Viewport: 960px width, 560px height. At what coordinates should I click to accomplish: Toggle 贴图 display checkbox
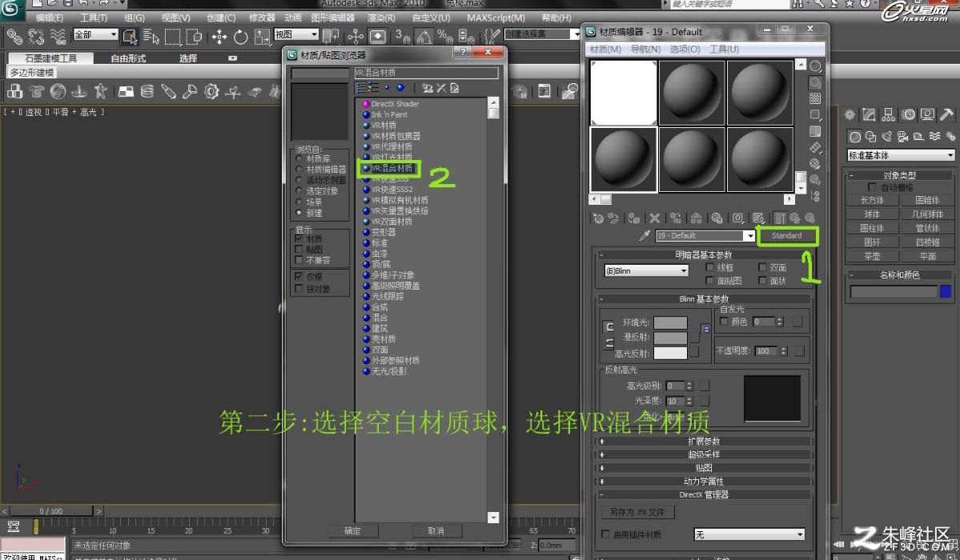[299, 250]
